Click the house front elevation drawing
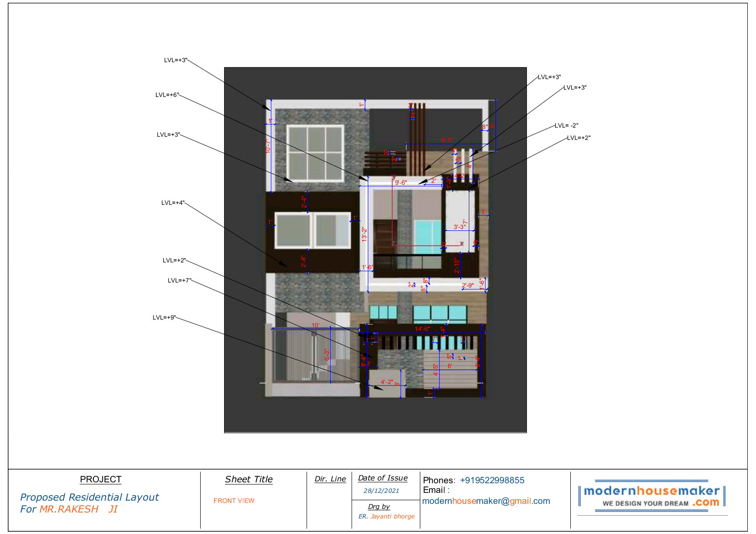The image size is (756, 534). click(375, 250)
